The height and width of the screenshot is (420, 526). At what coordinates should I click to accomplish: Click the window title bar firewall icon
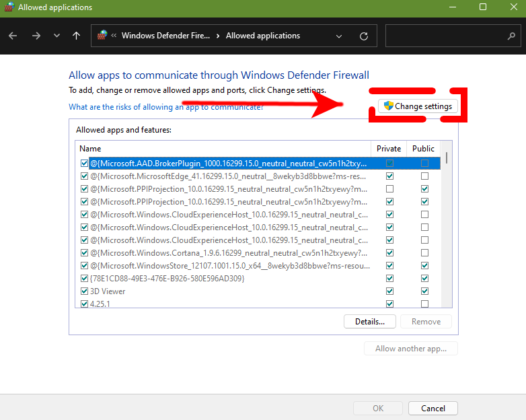(9, 7)
